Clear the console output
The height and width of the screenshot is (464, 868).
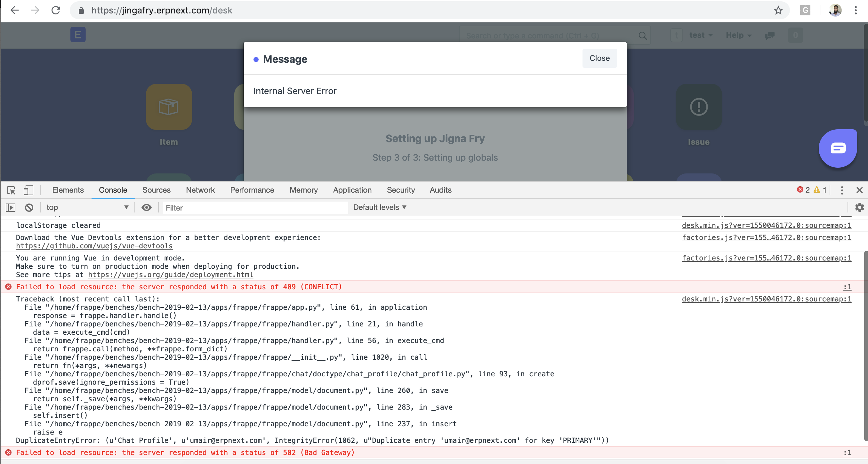(x=29, y=208)
